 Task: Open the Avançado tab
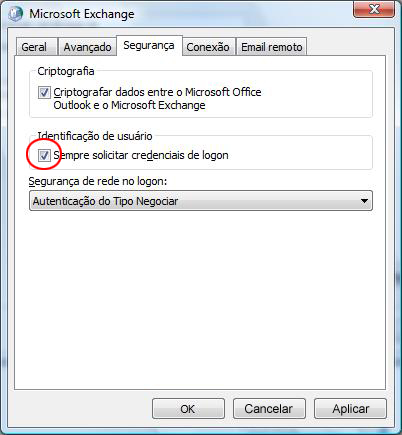point(87,47)
